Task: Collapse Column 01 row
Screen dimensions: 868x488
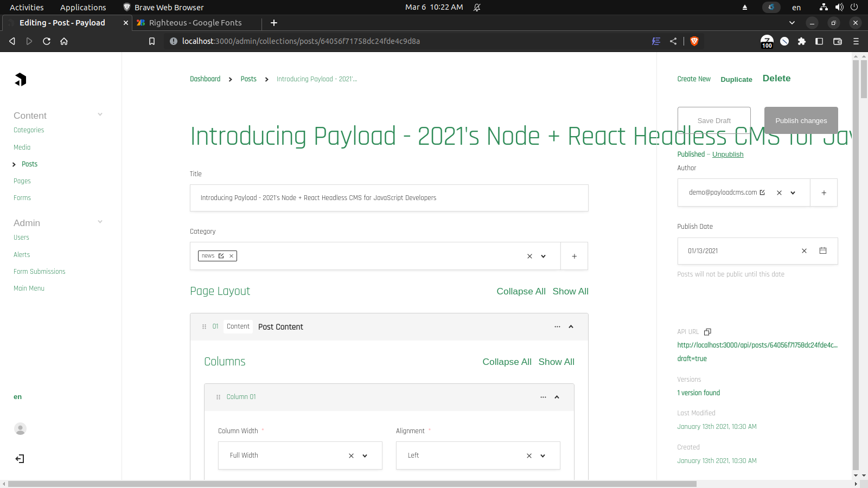Action: [x=557, y=397]
